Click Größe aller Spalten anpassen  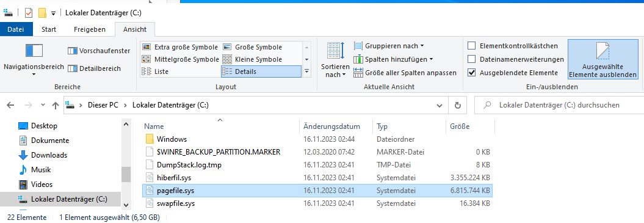pyautogui.click(x=405, y=73)
